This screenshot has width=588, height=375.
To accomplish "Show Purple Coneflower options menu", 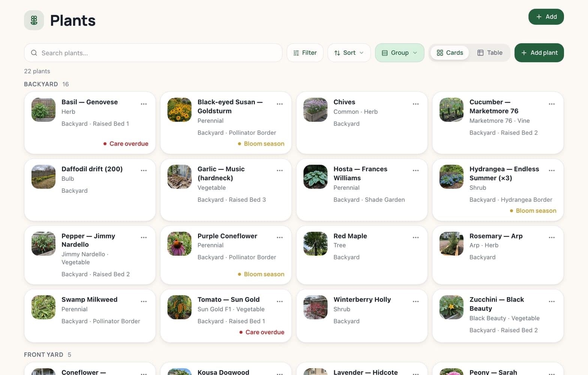I will pyautogui.click(x=280, y=237).
